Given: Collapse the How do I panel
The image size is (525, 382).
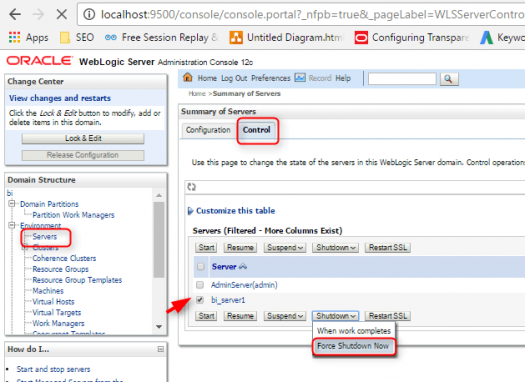Looking at the screenshot, I should pos(161,349).
